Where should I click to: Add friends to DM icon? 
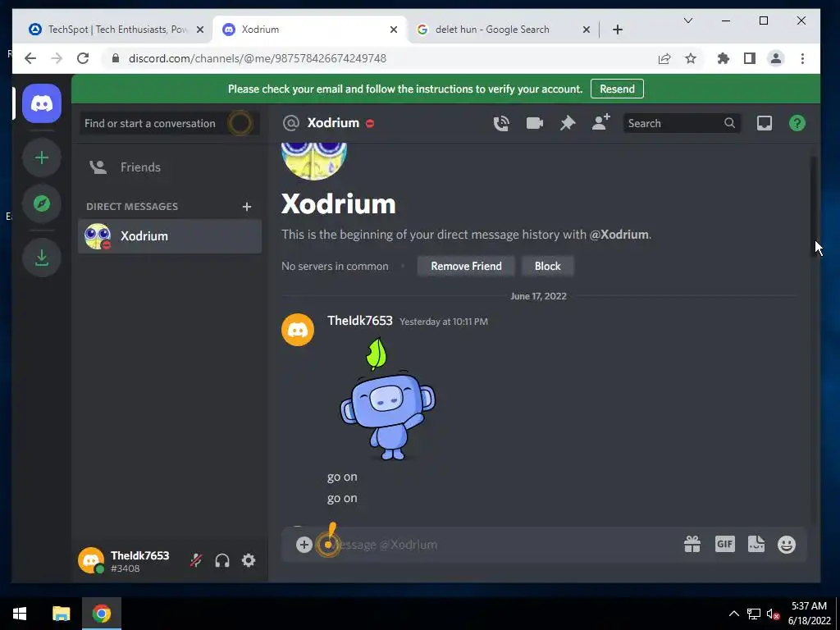(600, 123)
